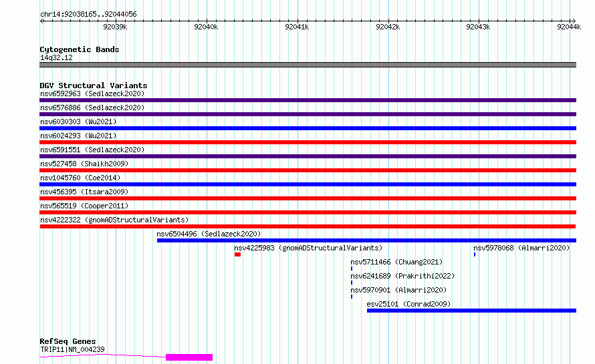Select the red bar under nsv4222322
Screen dimensions: 595x364
point(308,226)
